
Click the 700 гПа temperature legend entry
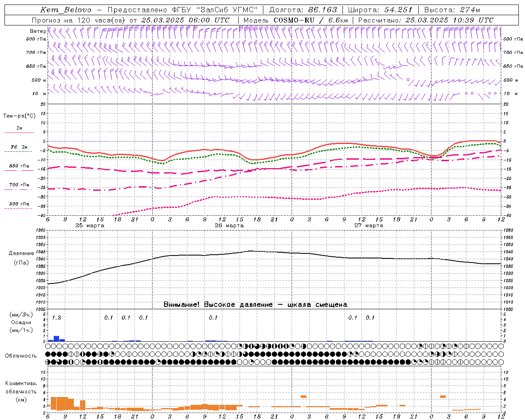click(19, 185)
